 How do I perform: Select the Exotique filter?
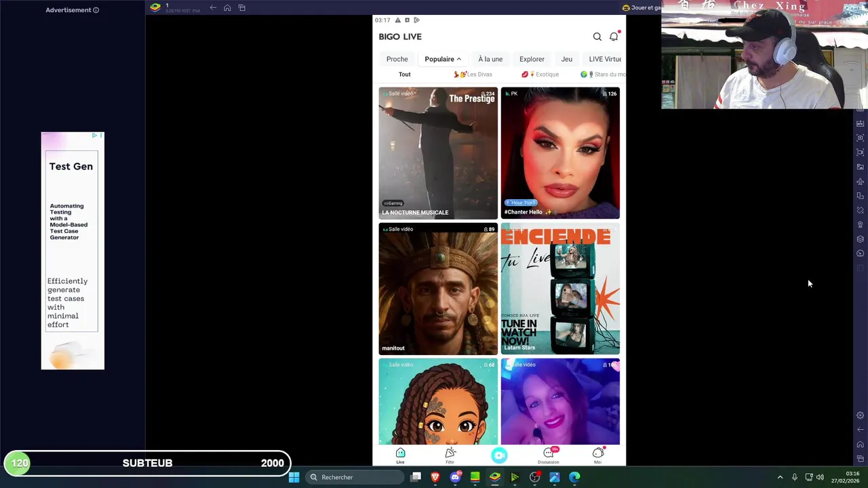click(540, 75)
